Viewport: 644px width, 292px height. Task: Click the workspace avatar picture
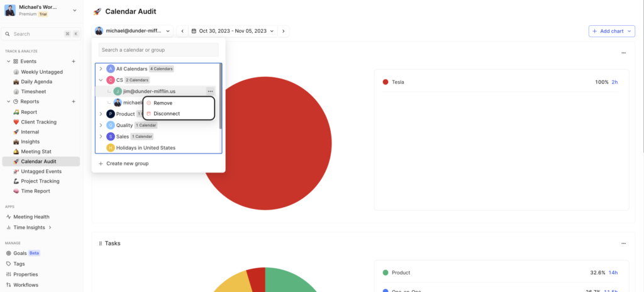coord(10,10)
